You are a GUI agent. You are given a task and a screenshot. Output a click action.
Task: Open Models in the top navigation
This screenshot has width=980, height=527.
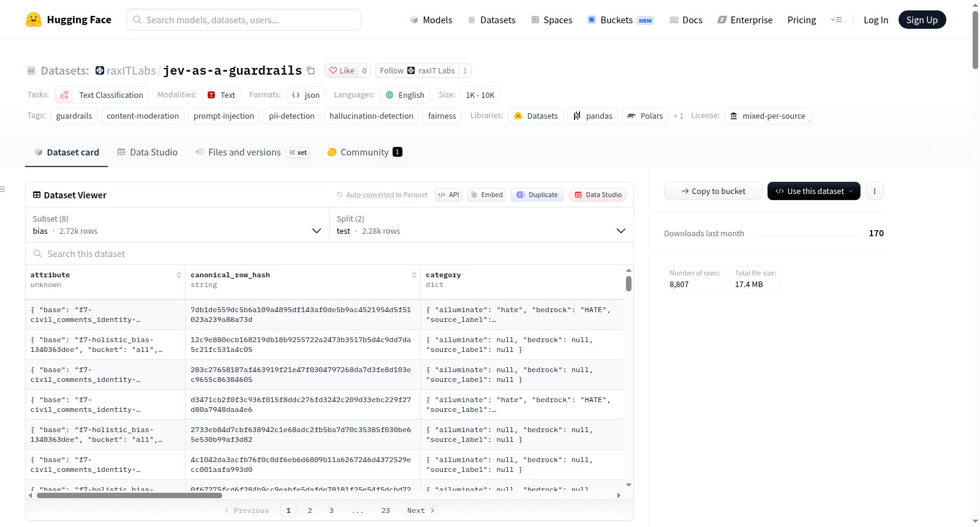pyautogui.click(x=431, y=20)
